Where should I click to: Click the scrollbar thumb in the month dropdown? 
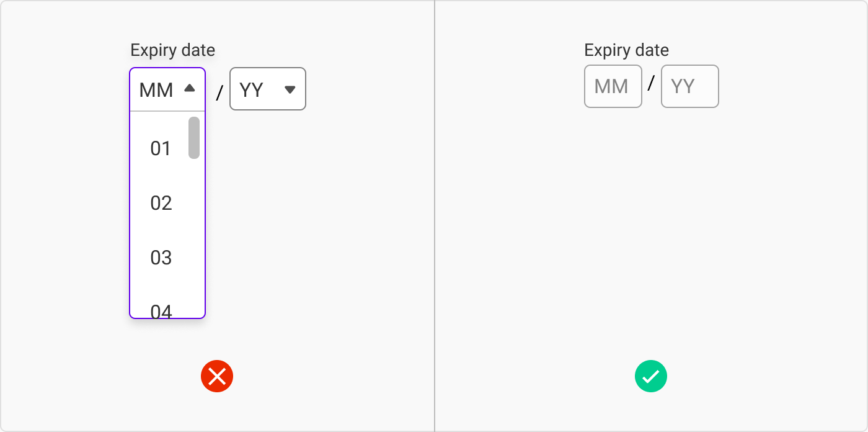pos(193,137)
